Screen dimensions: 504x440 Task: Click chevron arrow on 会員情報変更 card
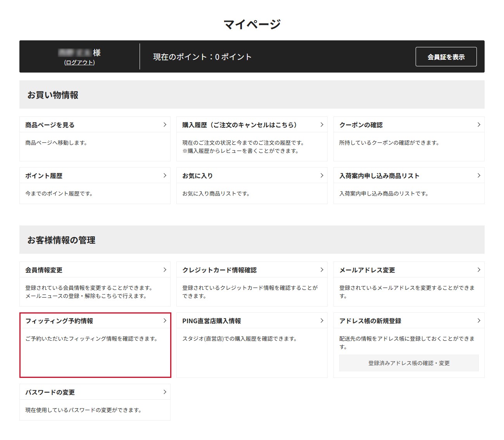point(165,270)
